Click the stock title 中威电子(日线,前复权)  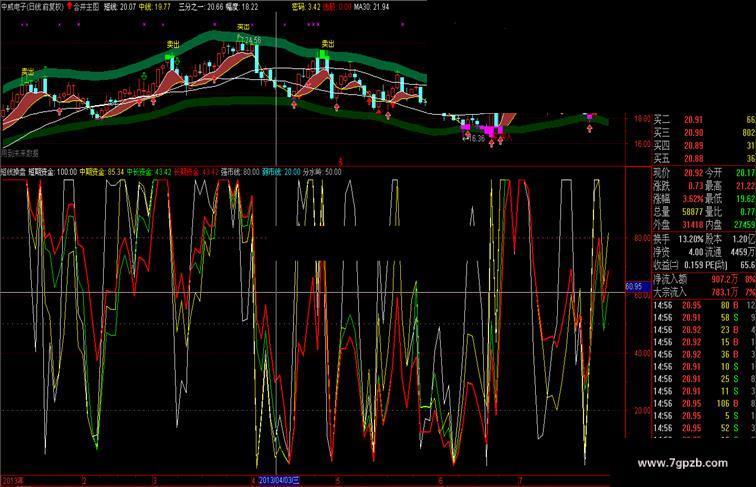point(33,7)
